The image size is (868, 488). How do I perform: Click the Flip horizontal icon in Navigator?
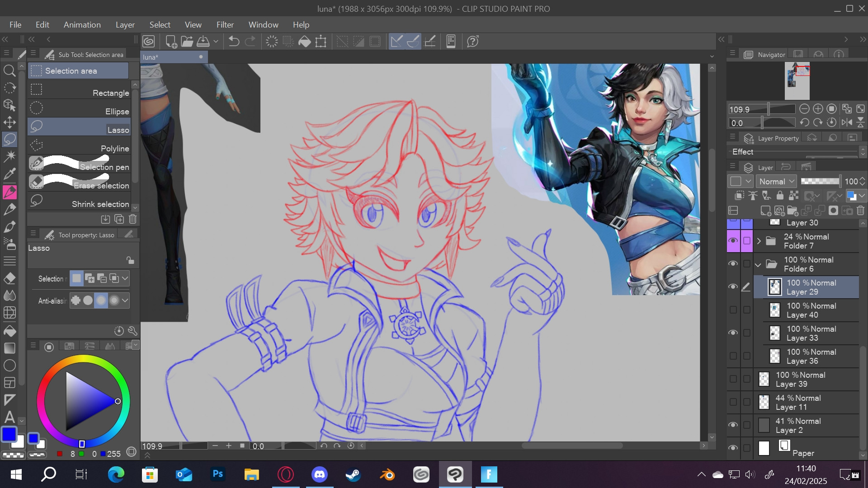coord(847,122)
